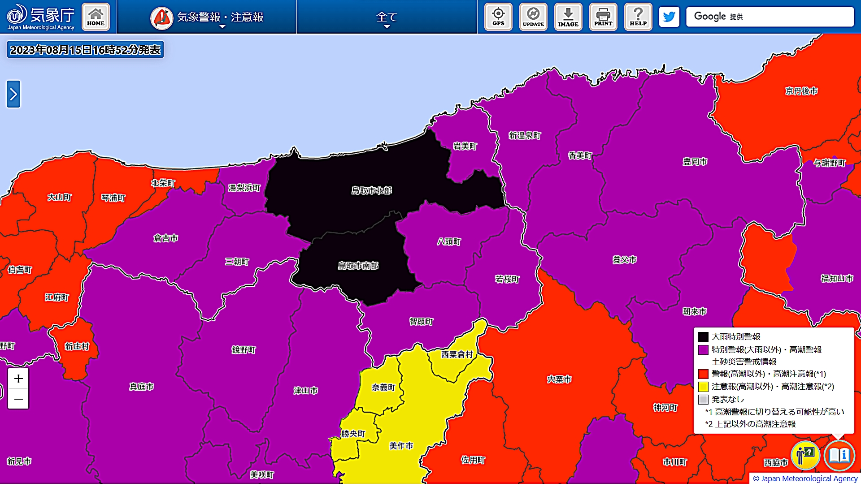Download the map via the IMAGE button
This screenshot has height=504, width=861.
(x=568, y=17)
